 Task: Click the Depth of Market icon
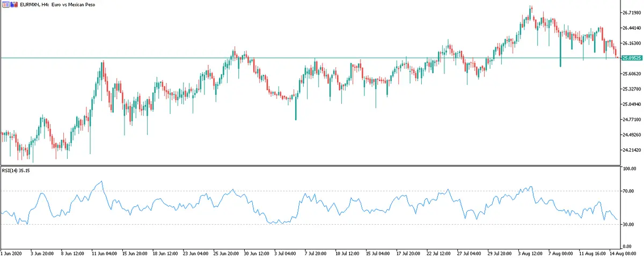coord(13,5)
